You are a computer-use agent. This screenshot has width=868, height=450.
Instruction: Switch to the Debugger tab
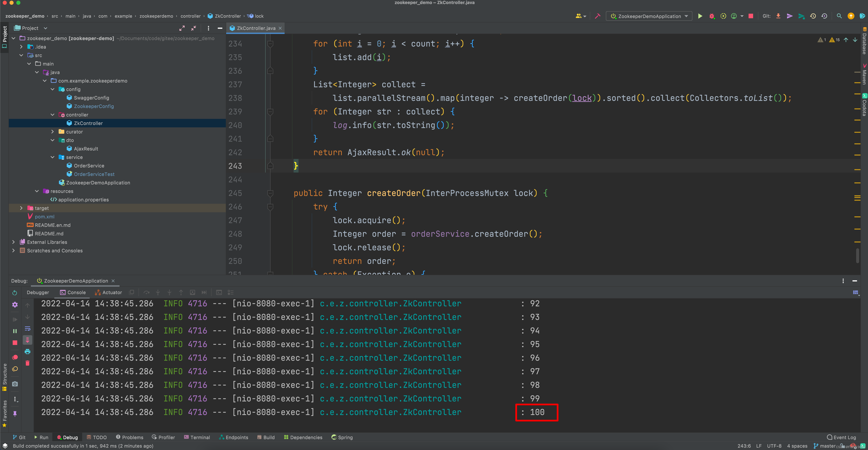(38, 293)
